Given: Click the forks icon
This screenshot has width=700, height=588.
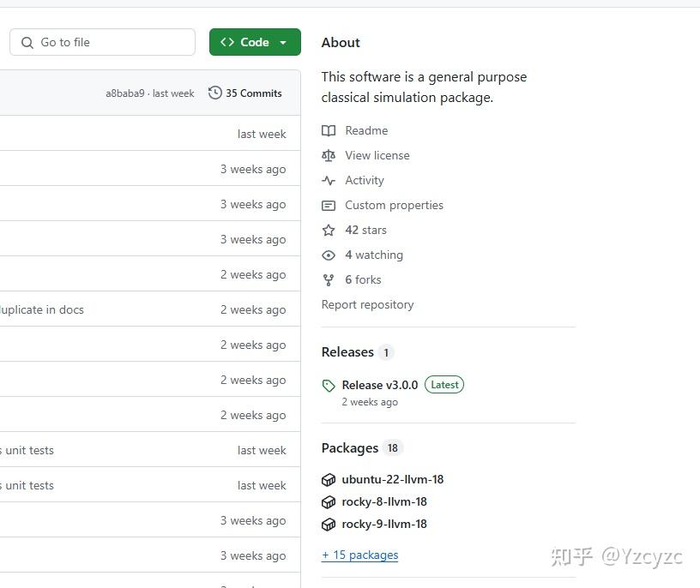Looking at the screenshot, I should [x=329, y=280].
